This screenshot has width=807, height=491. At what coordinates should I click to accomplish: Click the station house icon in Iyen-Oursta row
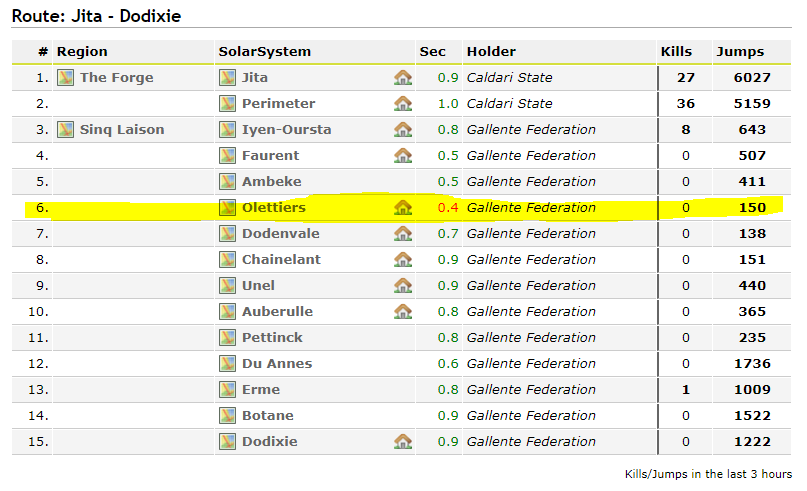(403, 130)
